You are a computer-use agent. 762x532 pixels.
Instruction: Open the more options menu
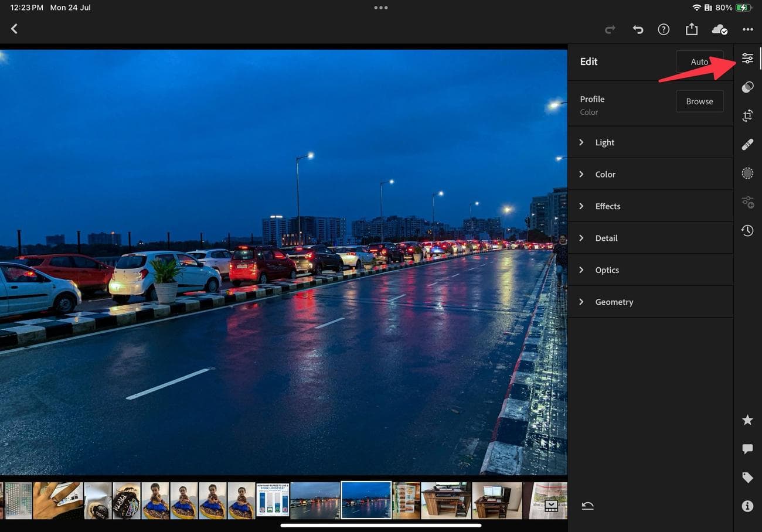(x=747, y=29)
